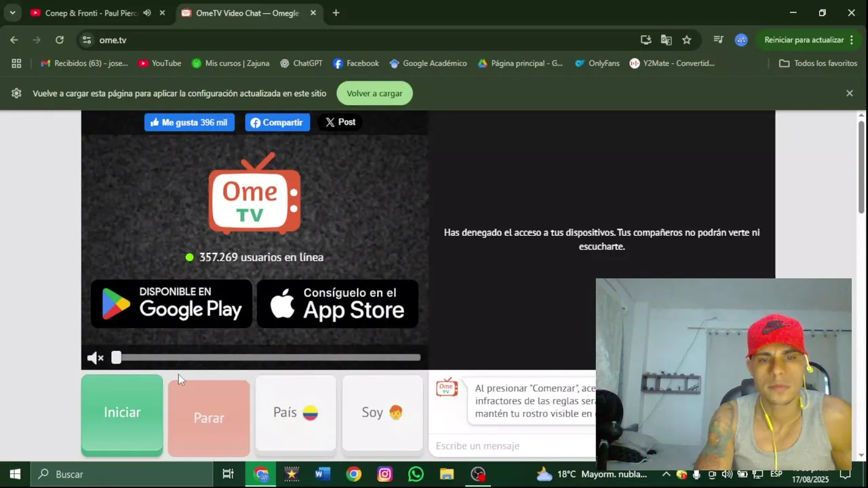Bookmark this page with star icon
Image resolution: width=868 pixels, height=488 pixels.
[686, 40]
